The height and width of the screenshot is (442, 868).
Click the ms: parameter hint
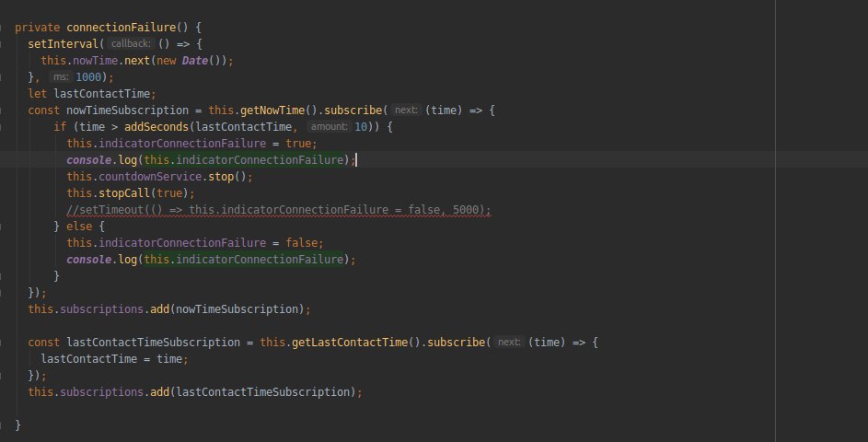click(x=61, y=77)
